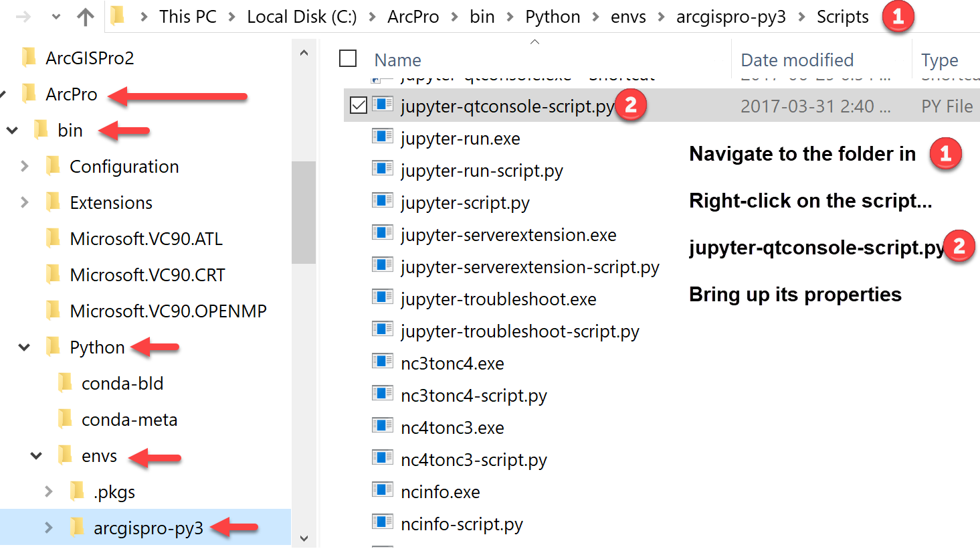The width and height of the screenshot is (980, 549).
Task: Open the chevron dropdown after Local Disk (C:) breadcrumb
Action: (373, 17)
